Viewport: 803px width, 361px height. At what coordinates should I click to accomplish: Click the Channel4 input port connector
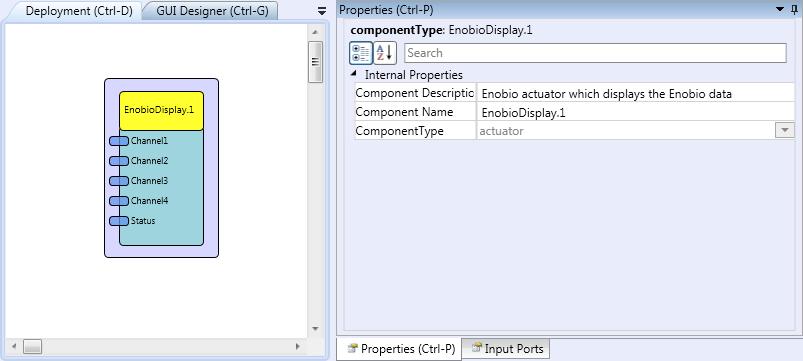pos(119,201)
